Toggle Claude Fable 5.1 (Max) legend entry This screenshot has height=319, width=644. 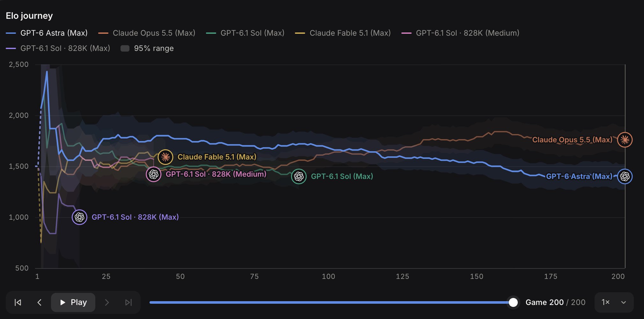[343, 33]
